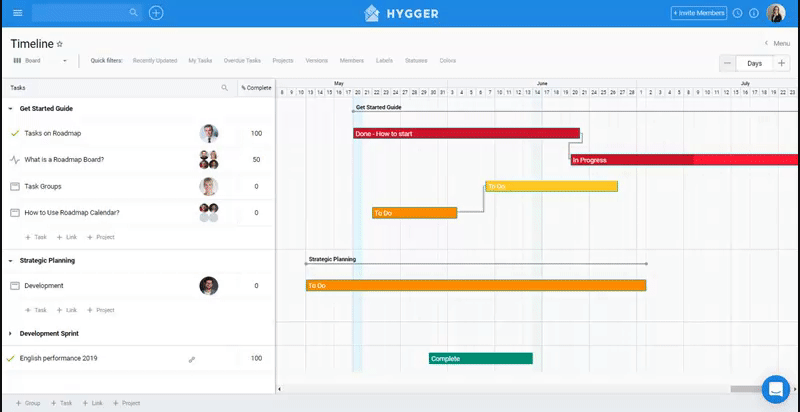800x412 pixels.
Task: Click link icon on English performance 2019
Action: 192,358
